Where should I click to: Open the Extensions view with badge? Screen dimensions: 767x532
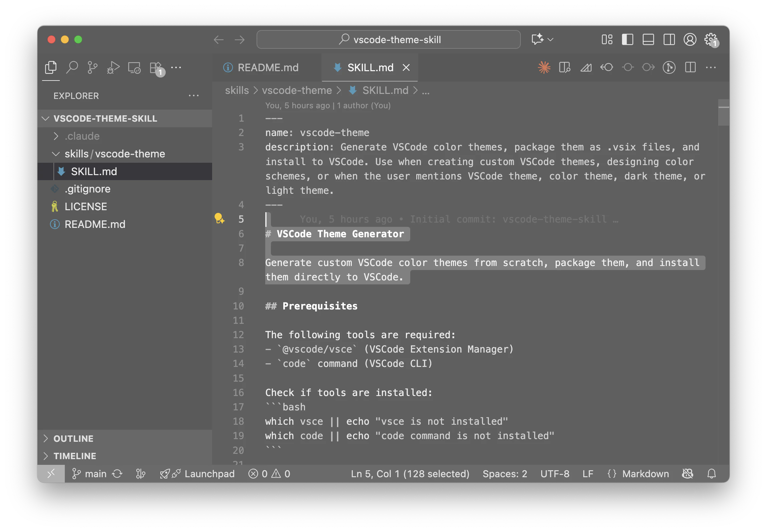[156, 69]
